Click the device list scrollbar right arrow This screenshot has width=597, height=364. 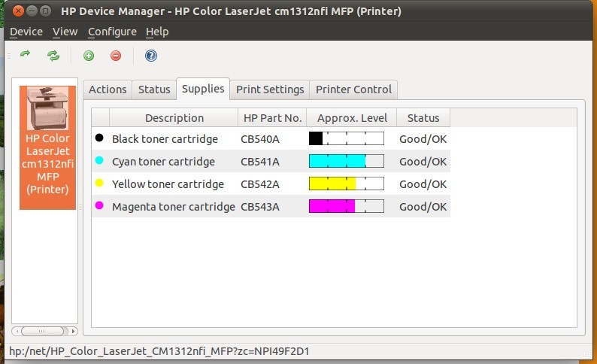tap(74, 331)
